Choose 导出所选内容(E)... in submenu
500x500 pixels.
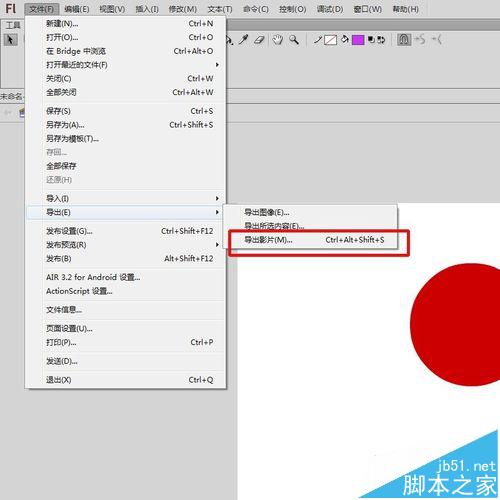tap(311, 226)
